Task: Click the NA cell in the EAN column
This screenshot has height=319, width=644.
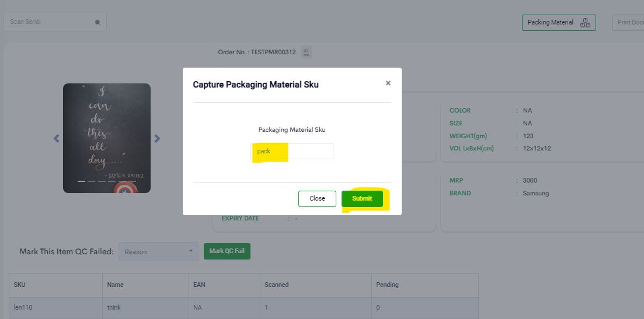Action: point(224,307)
